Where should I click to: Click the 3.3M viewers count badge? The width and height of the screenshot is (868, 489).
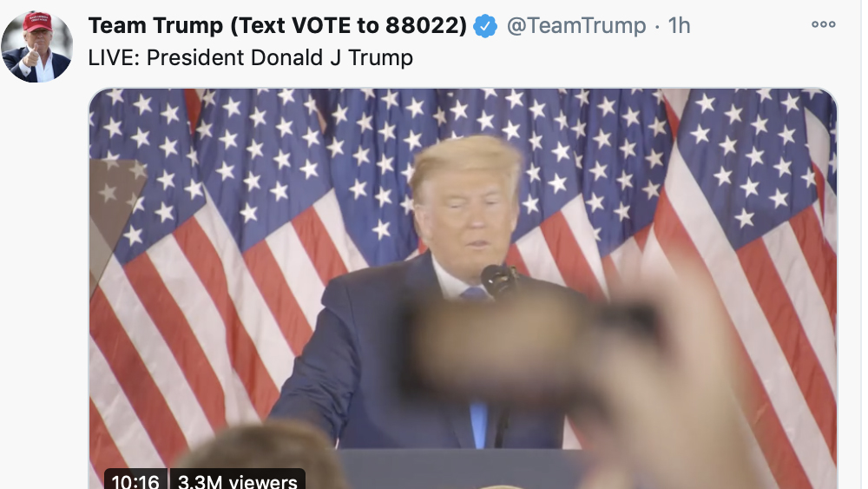238,480
